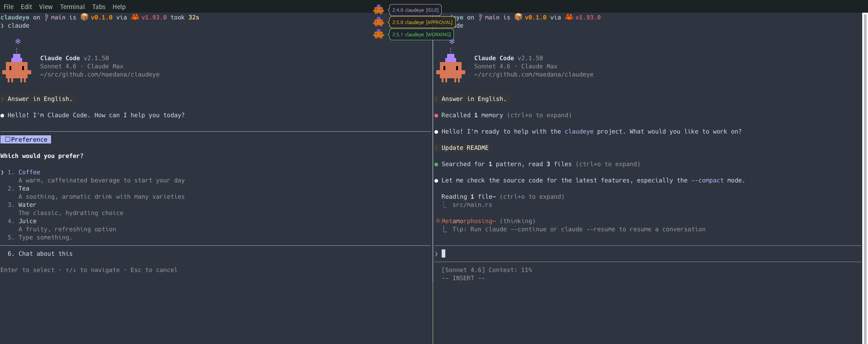Click the selection arrow beside Coffee
Screen dimensions: 868x344
pos(2,172)
